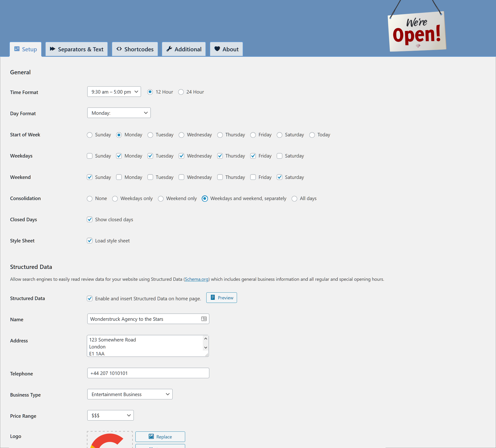Toggle Enable Structured Data checkbox
496x448 pixels.
[x=90, y=298]
